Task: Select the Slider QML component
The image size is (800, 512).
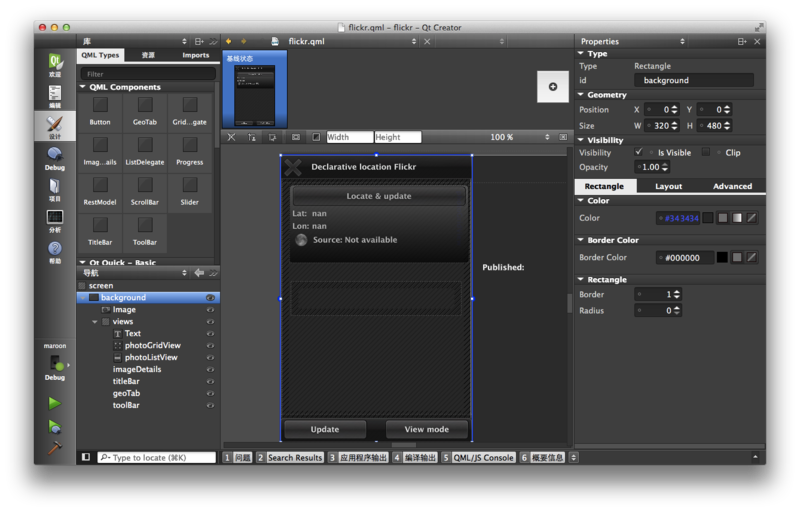Action: coord(190,192)
